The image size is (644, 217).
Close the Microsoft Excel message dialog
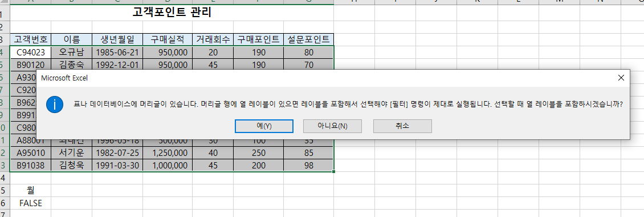(x=621, y=78)
